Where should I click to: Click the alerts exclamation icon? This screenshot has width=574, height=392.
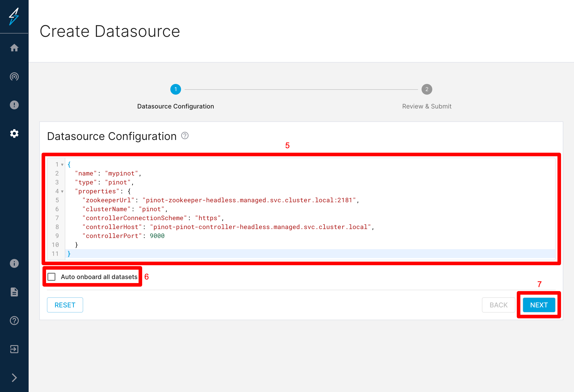coord(14,105)
